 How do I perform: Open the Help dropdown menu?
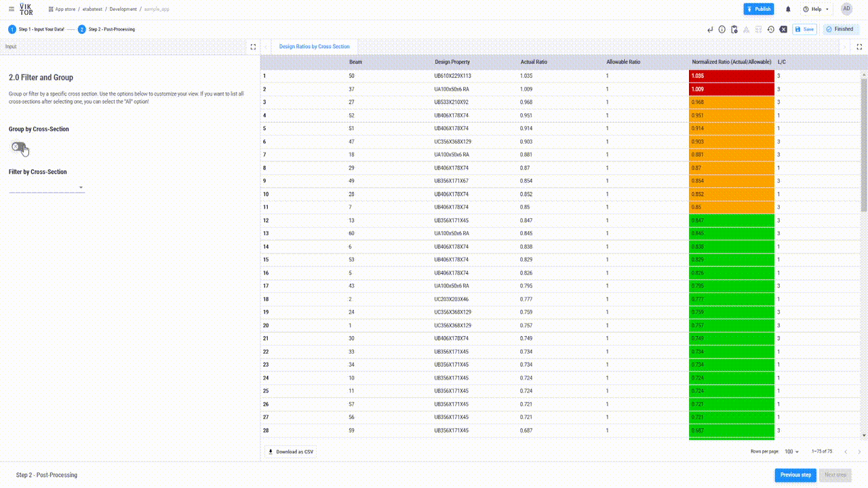pyautogui.click(x=815, y=9)
